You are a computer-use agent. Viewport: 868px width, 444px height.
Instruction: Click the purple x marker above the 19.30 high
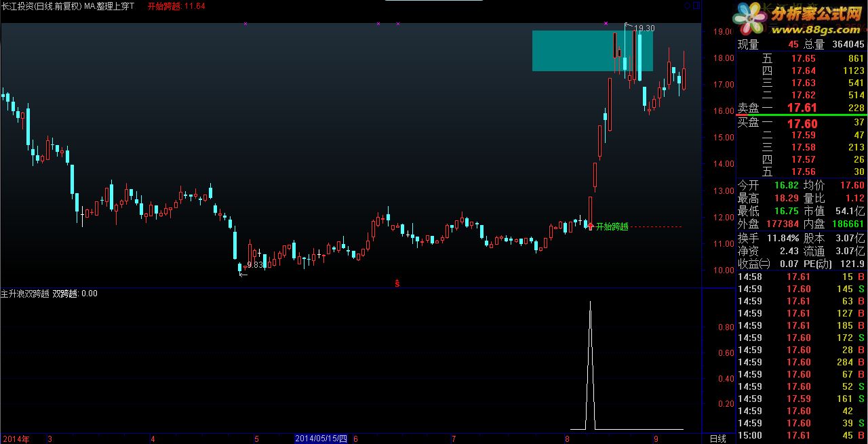[606, 24]
